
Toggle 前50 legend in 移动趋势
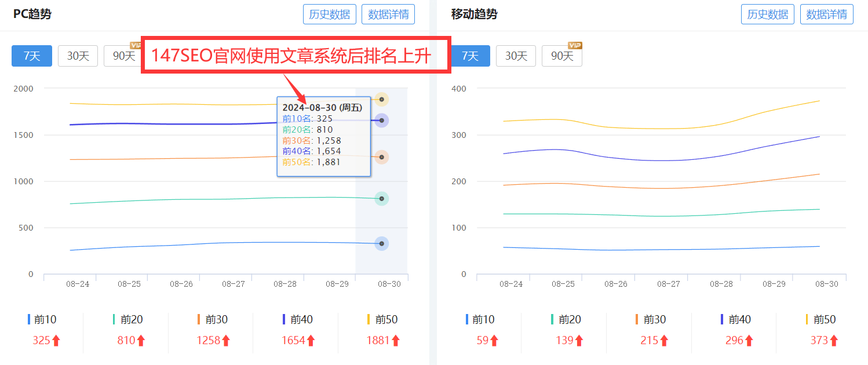pyautogui.click(x=820, y=319)
